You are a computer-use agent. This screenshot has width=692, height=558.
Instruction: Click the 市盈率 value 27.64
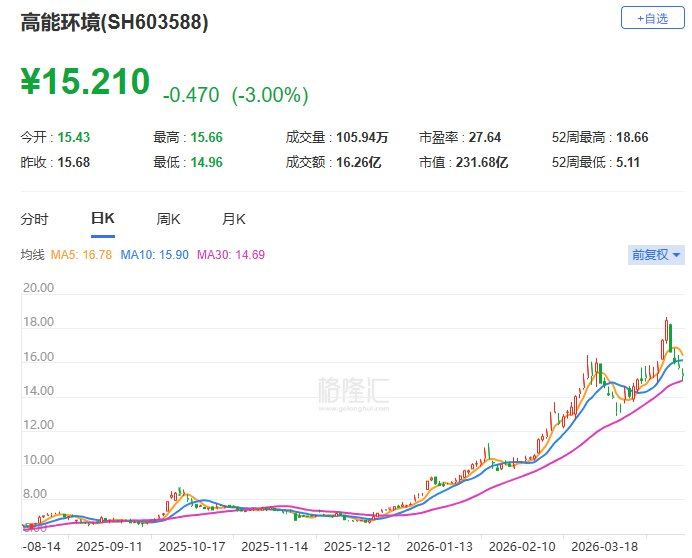click(485, 137)
